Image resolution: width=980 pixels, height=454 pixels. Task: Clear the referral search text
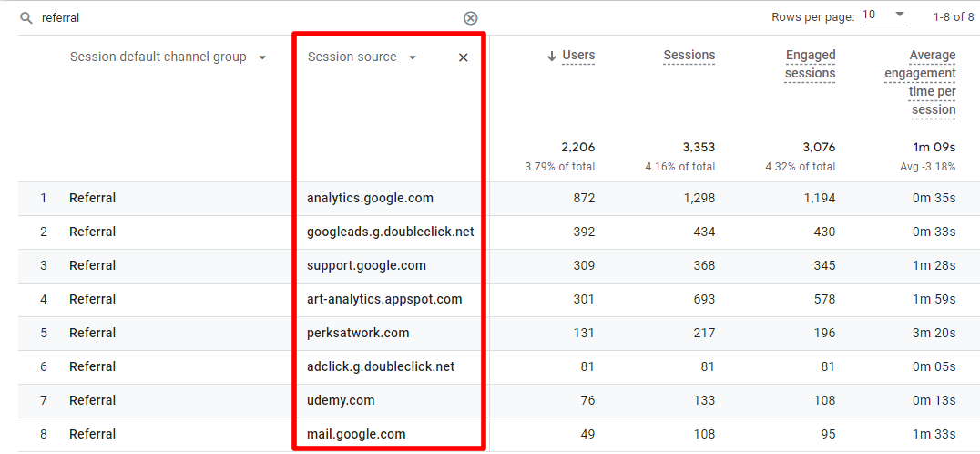point(471,18)
